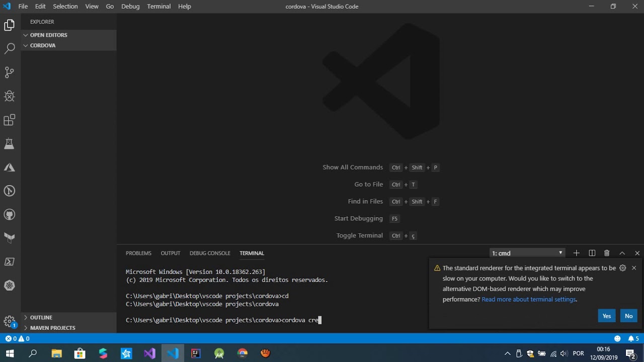Open the Go menu
Screen dimensions: 644x362
(x=110, y=7)
